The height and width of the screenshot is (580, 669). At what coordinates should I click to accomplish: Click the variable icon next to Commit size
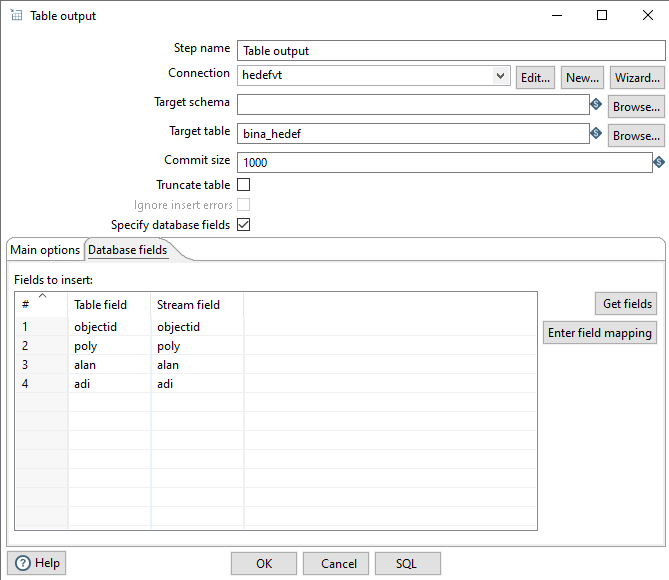tap(659, 162)
